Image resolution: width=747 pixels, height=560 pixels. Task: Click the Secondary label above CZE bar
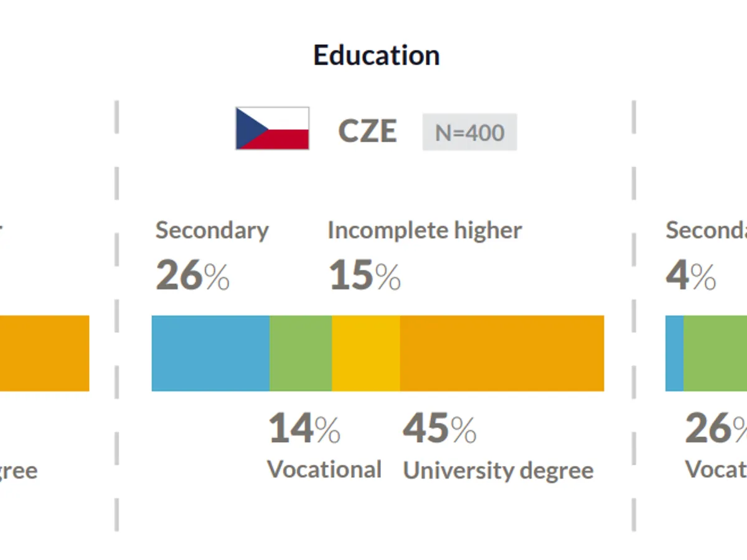[212, 230]
